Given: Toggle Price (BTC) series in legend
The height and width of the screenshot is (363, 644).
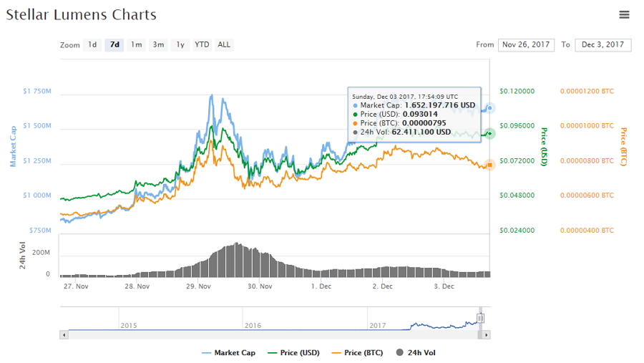Looking at the screenshot, I should coord(357,353).
